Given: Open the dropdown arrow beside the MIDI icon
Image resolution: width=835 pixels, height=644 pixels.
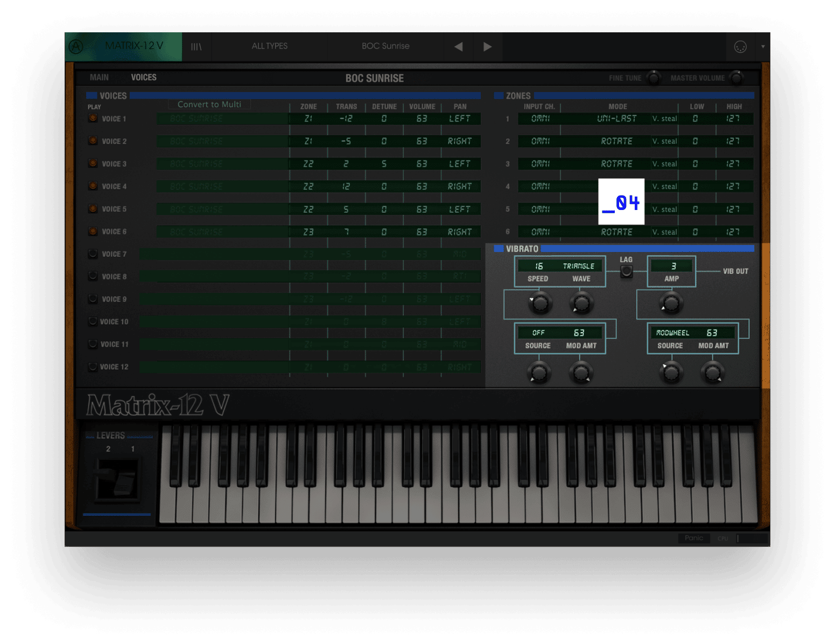Looking at the screenshot, I should pos(763,47).
